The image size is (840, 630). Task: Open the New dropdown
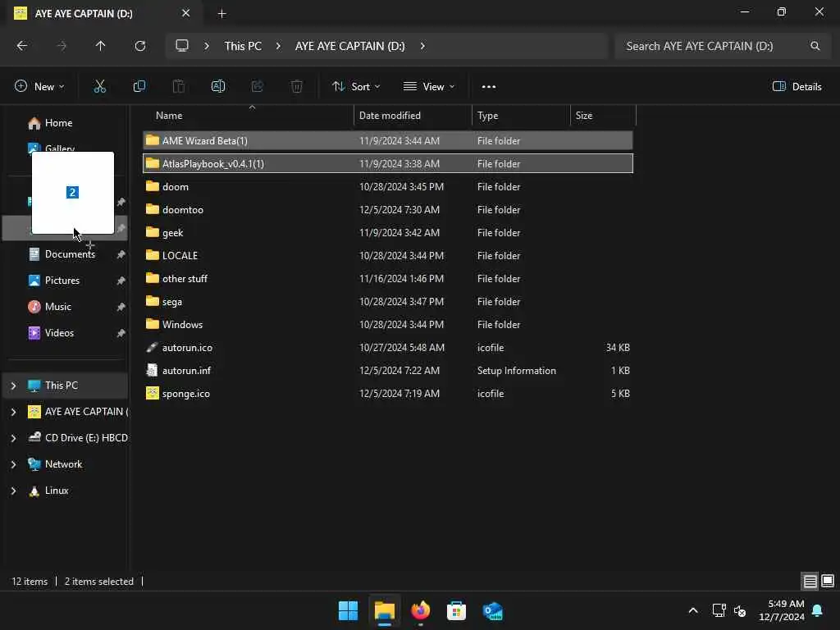click(39, 86)
